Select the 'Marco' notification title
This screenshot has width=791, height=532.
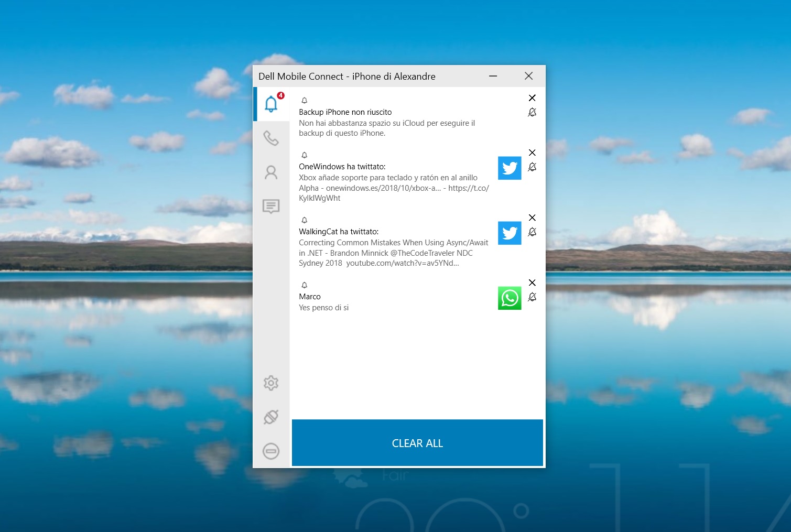[309, 297]
